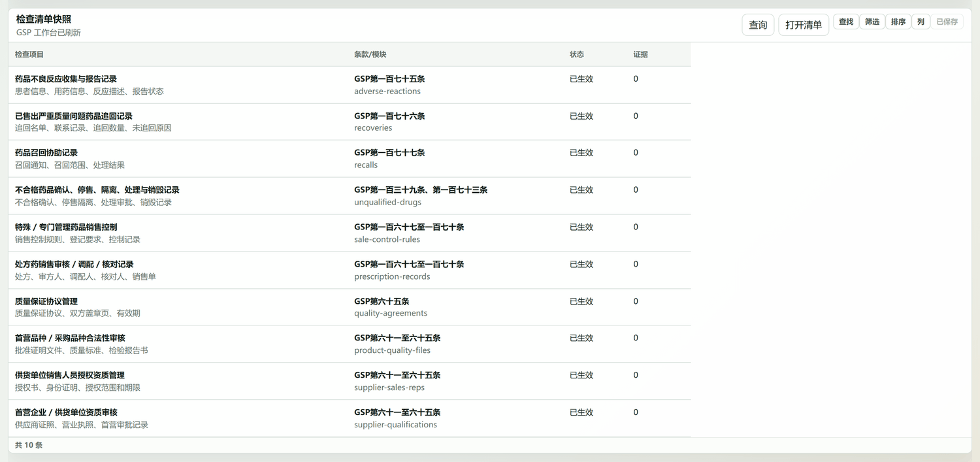Click evidence count 0 in supplier-qualifications row
Screen dimensions: 980x462
(636, 412)
